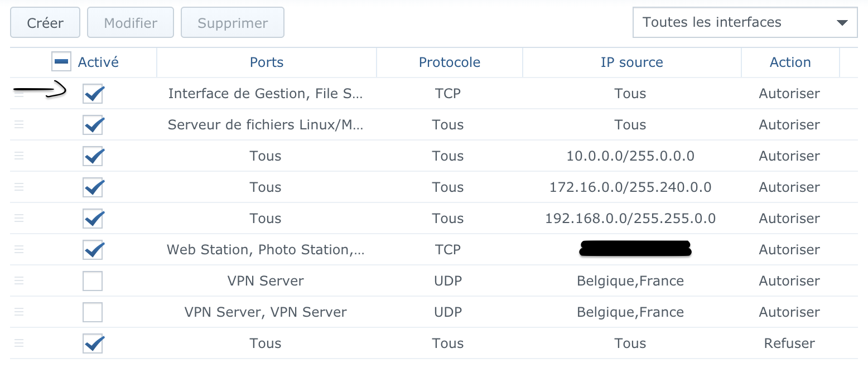Click drag handle of the 172.16.0.0 rule
The height and width of the screenshot is (387, 868).
click(19, 187)
